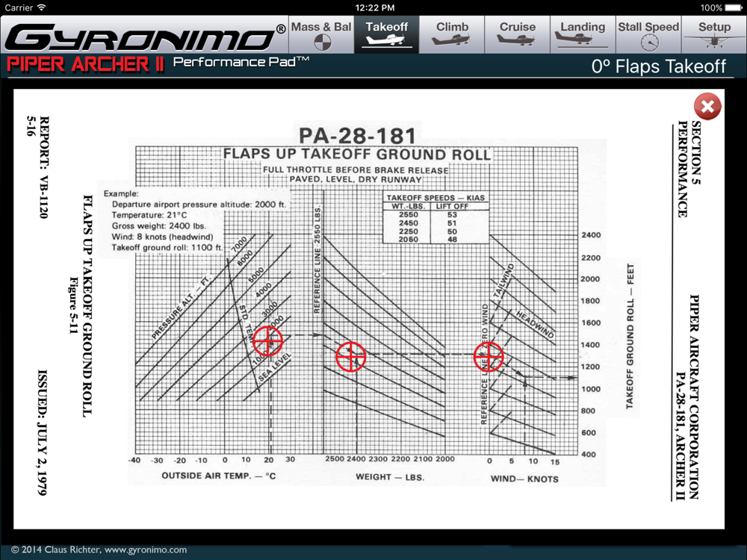Image resolution: width=747 pixels, height=560 pixels.
Task: Click the 'HEADWIND' label on wind chart
Action: click(x=536, y=324)
